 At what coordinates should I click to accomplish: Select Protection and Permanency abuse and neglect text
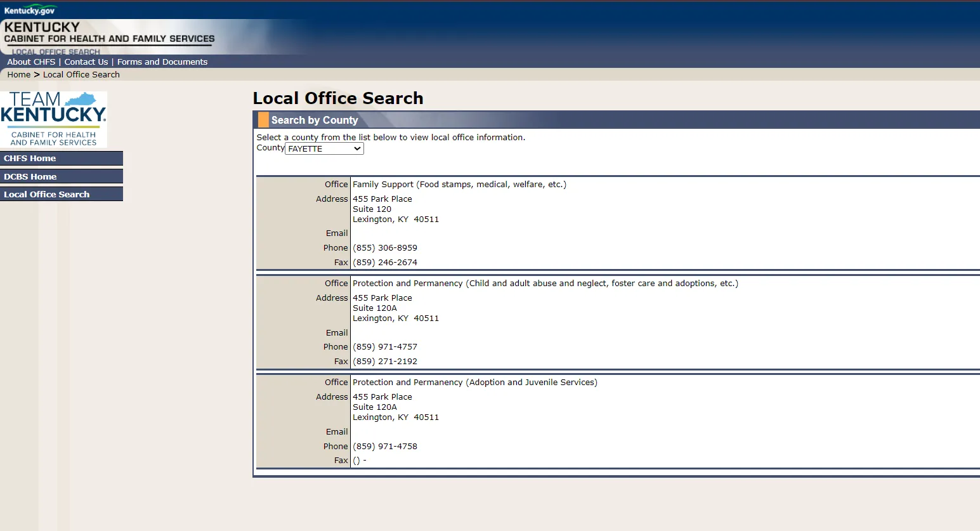tap(546, 284)
